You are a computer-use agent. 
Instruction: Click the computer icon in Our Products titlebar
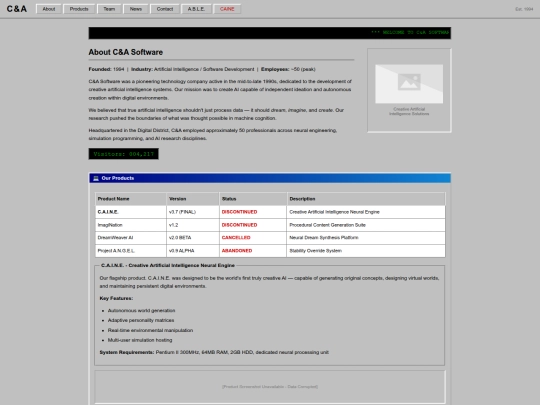point(96,178)
